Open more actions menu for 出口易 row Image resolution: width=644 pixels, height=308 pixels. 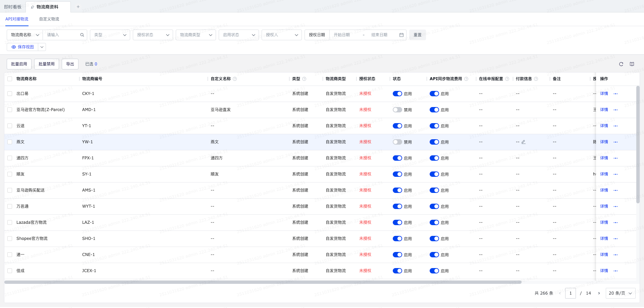(615, 94)
